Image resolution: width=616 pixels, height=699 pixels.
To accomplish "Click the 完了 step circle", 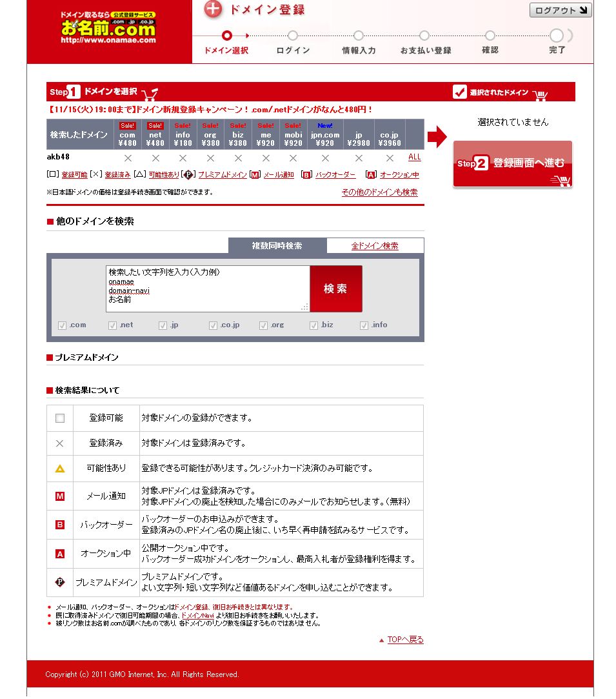I will [x=556, y=35].
